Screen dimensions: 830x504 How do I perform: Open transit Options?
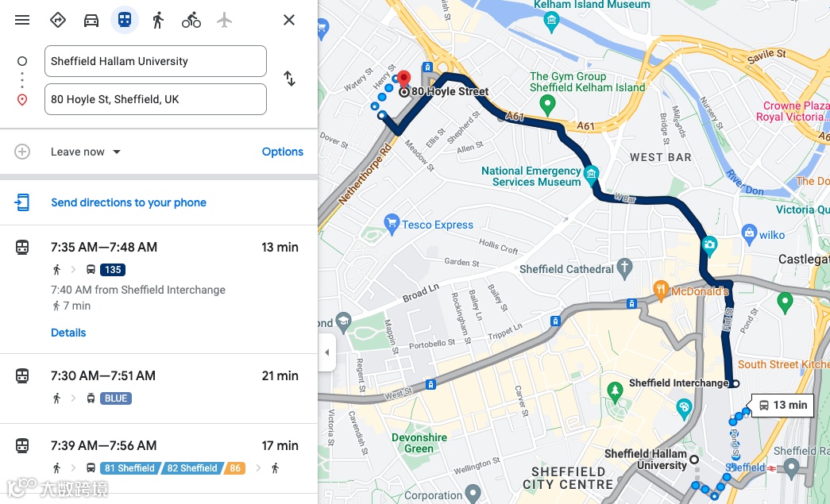coord(283,152)
